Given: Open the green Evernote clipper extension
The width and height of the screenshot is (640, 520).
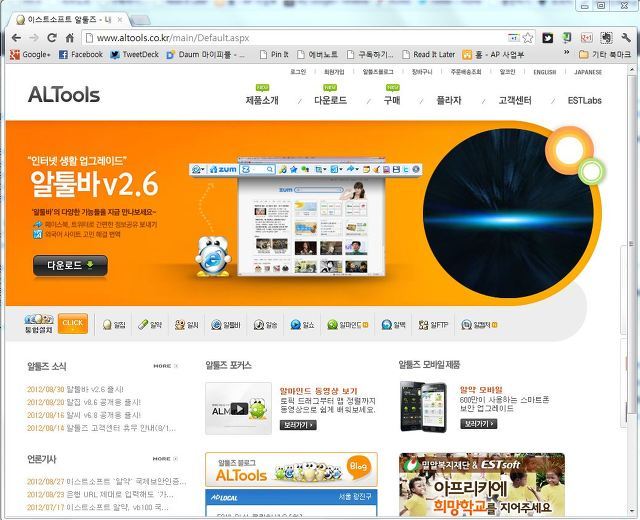Looking at the screenshot, I should click(567, 38).
